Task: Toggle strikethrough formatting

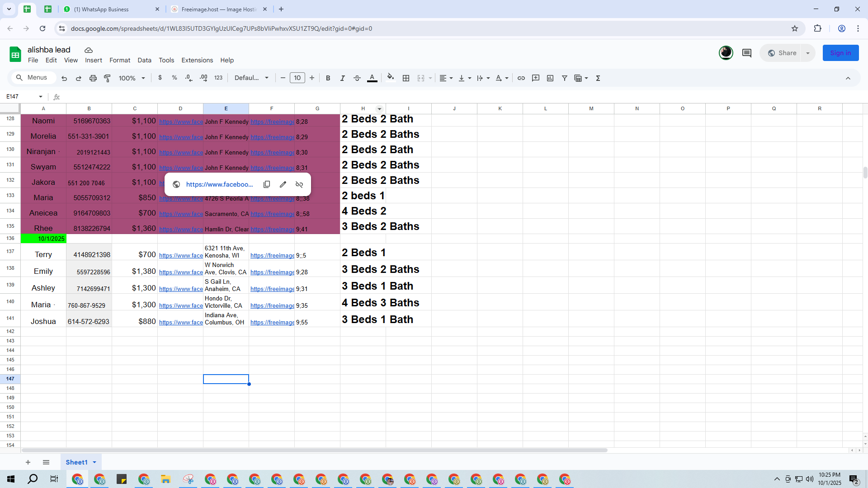Action: point(357,78)
